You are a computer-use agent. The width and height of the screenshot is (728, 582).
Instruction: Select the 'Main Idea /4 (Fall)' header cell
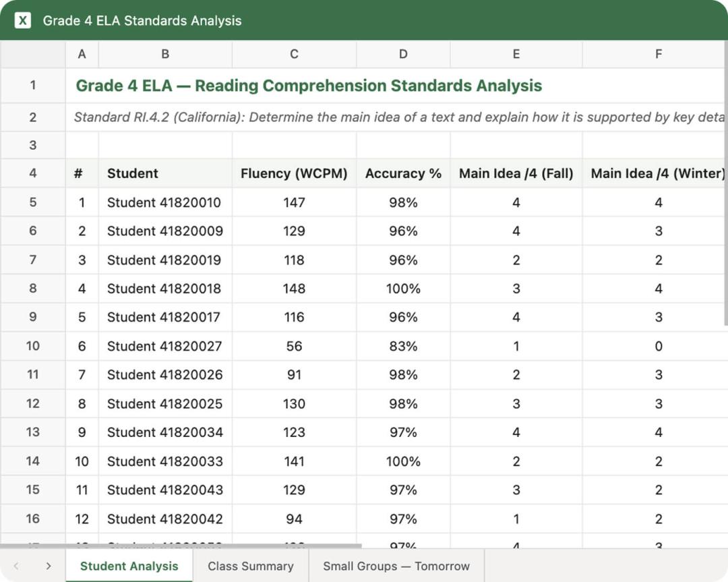pos(516,173)
